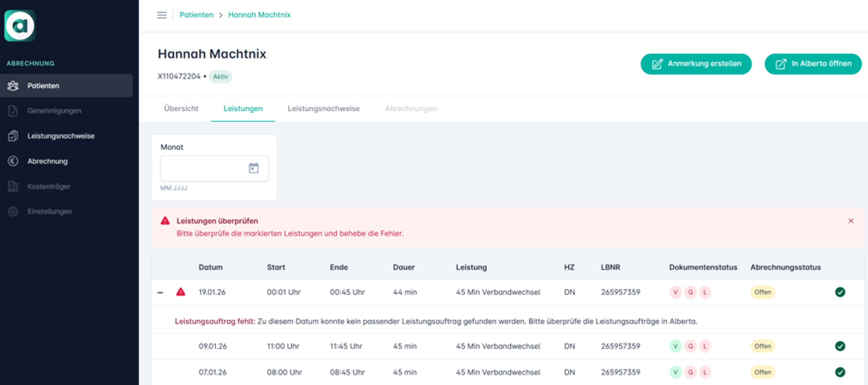Image resolution: width=868 pixels, height=385 pixels.
Task: Select Leistungsnachweise in the sidebar
Action: click(61, 136)
